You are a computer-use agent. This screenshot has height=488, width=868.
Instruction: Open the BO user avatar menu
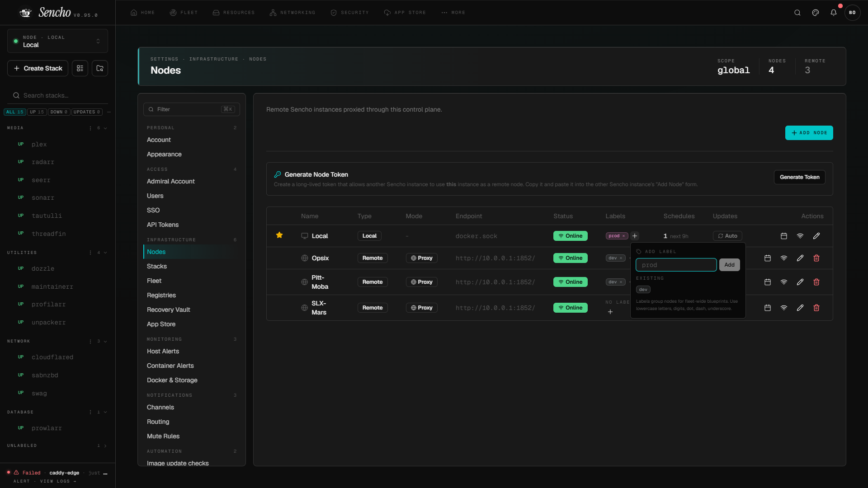coord(852,13)
